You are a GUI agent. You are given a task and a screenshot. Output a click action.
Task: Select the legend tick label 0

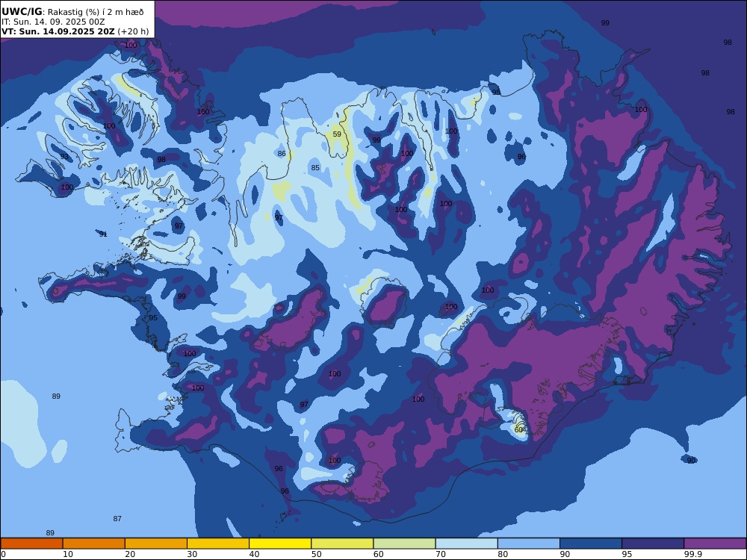(x=3, y=554)
